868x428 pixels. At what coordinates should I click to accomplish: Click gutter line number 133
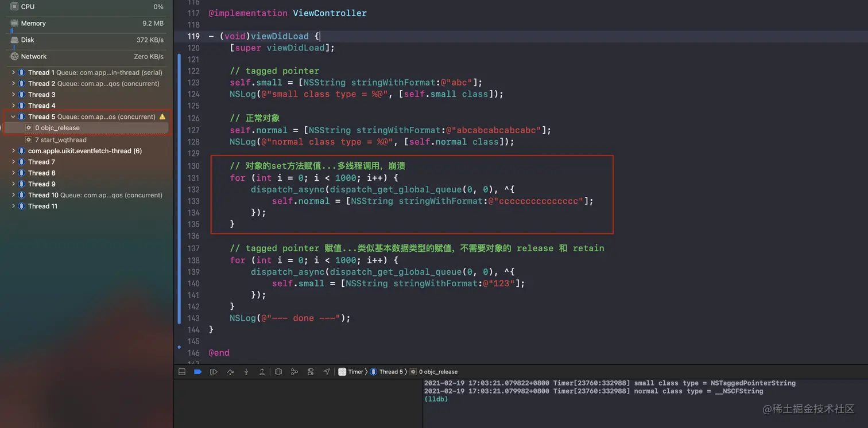click(193, 201)
